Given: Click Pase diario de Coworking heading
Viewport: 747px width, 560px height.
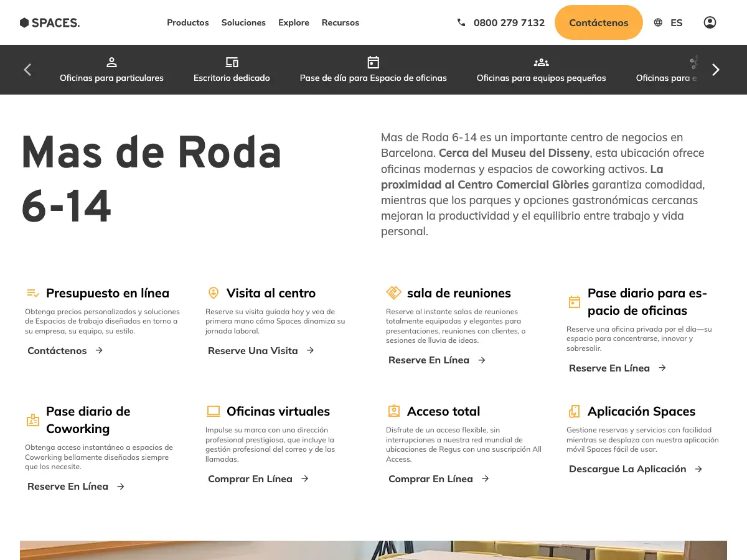Looking at the screenshot, I should [x=88, y=420].
